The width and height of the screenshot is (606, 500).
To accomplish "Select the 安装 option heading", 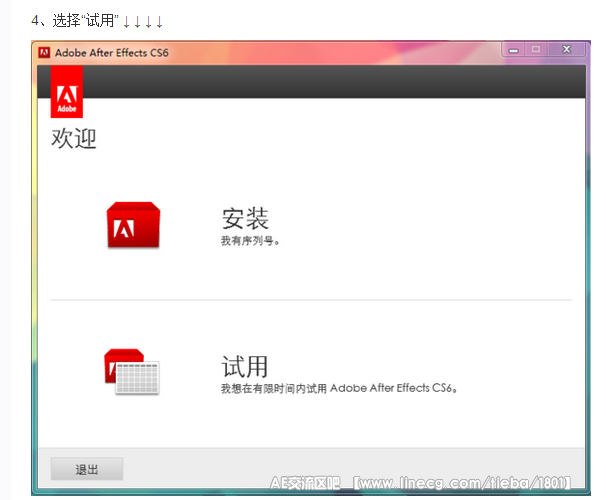I will 245,219.
